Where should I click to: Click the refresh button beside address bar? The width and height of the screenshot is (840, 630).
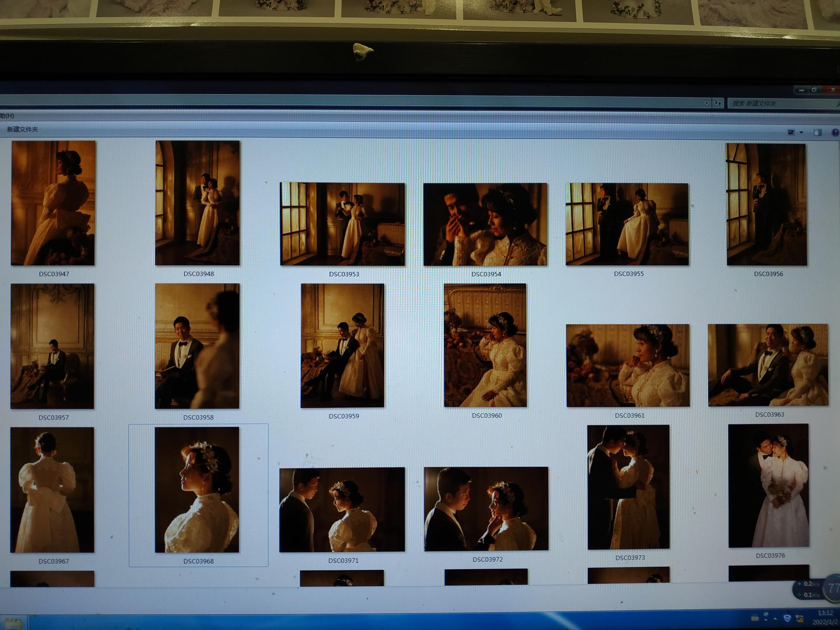(718, 103)
